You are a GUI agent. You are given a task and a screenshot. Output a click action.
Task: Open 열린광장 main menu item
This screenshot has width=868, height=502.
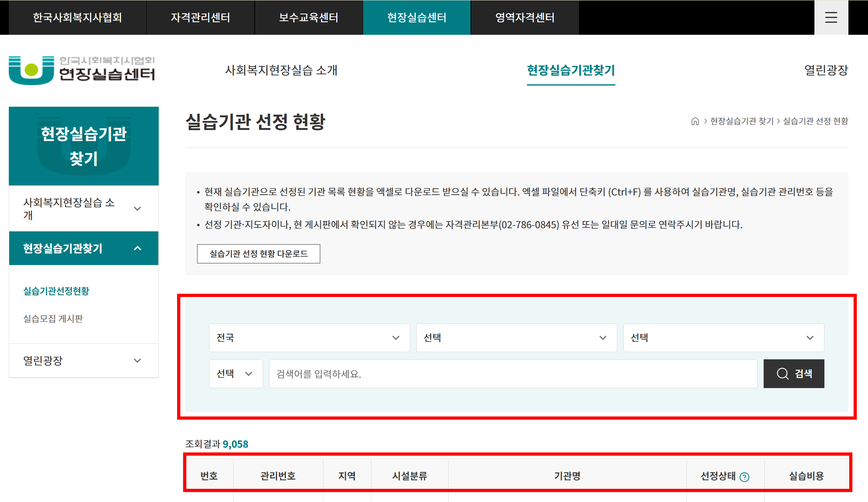point(826,70)
